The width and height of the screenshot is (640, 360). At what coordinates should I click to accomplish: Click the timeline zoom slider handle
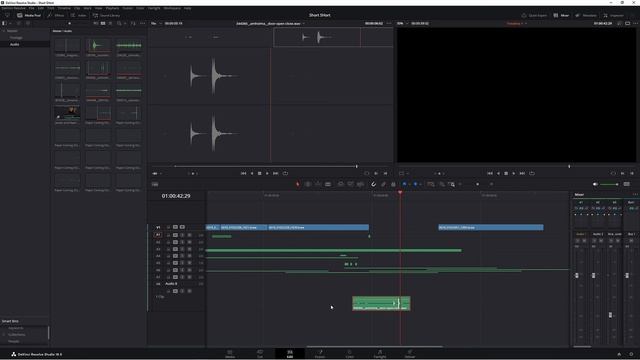(x=478, y=184)
